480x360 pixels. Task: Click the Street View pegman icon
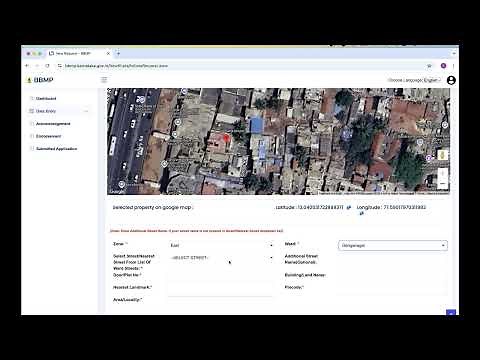tap(443, 155)
